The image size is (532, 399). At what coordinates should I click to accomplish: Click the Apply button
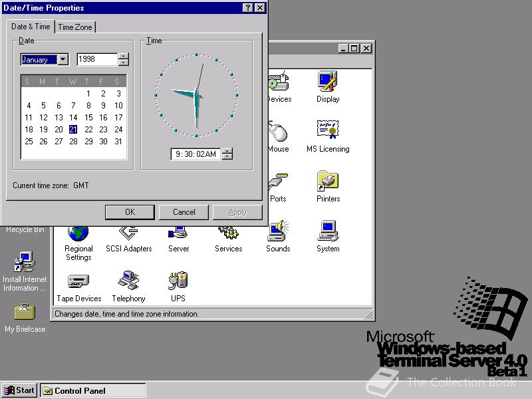click(237, 212)
